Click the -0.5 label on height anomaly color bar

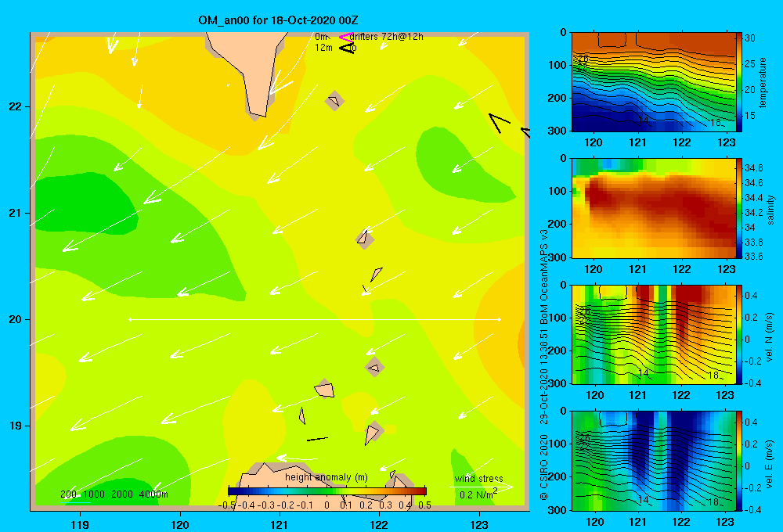click(227, 505)
